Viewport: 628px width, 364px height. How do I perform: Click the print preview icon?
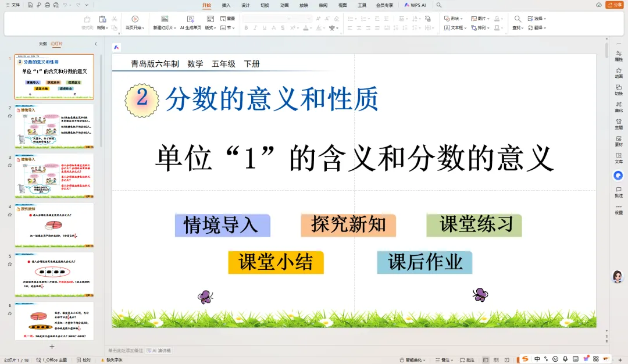56,5
